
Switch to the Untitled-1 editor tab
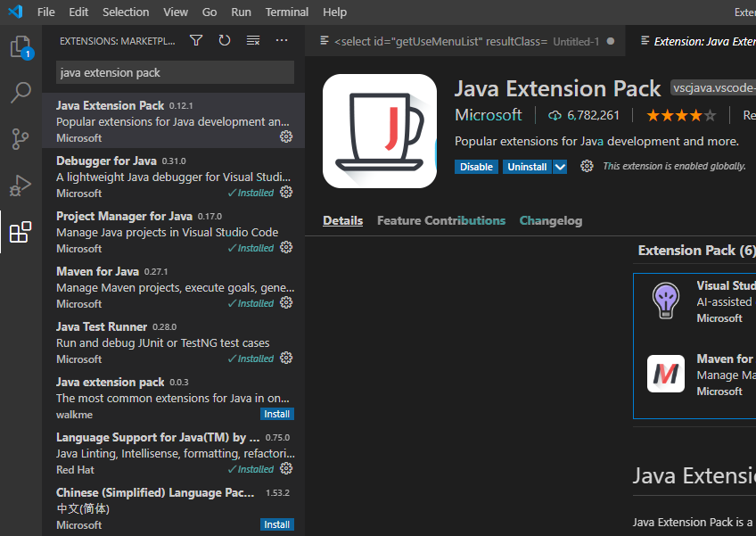(x=465, y=42)
